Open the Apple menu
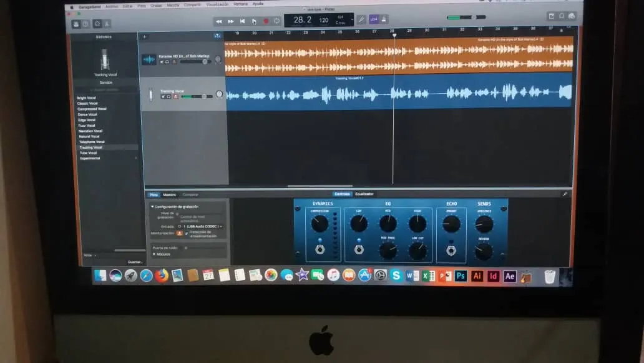644x363 pixels. click(72, 7)
